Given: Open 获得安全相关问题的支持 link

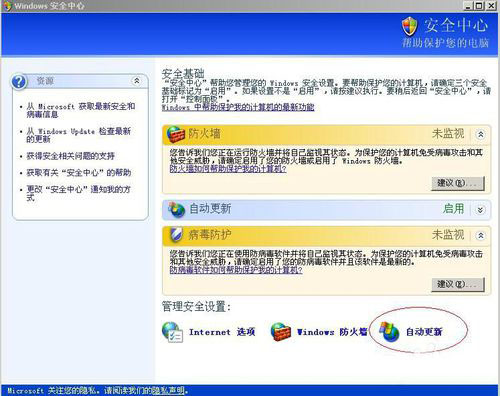Looking at the screenshot, I should 71,156.
